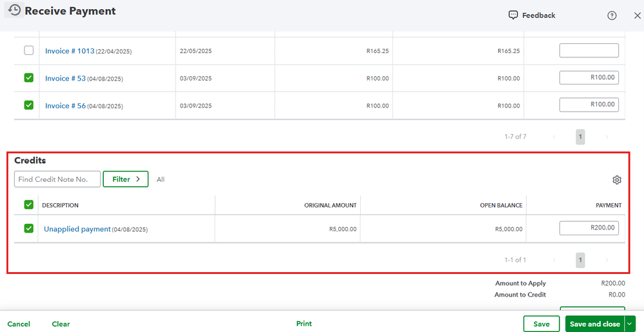This screenshot has width=644, height=332.
Task: Click the DESCRIPTION column header
Action: coord(61,205)
